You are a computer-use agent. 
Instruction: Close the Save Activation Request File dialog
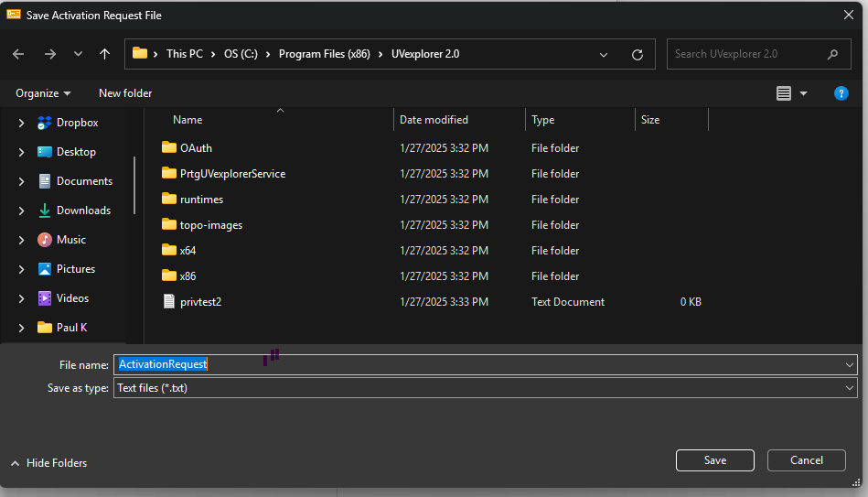point(848,15)
